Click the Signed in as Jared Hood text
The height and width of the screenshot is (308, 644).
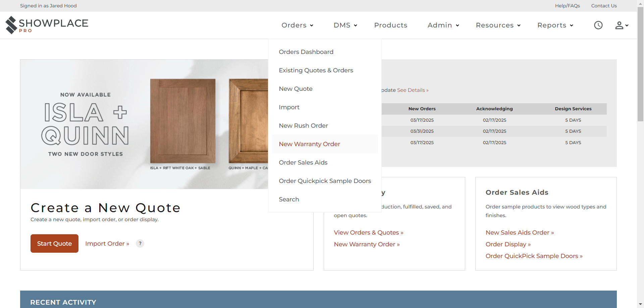pyautogui.click(x=48, y=6)
